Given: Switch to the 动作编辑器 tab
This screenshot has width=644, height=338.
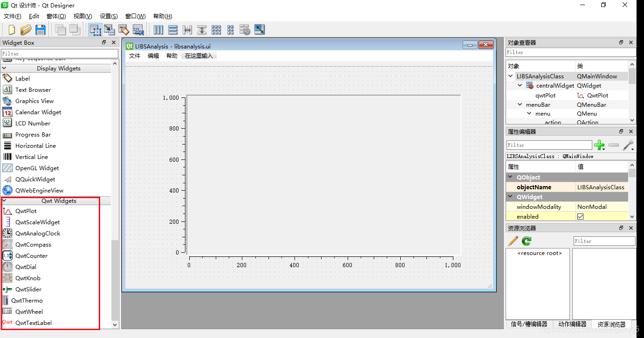Looking at the screenshot, I should [572, 324].
